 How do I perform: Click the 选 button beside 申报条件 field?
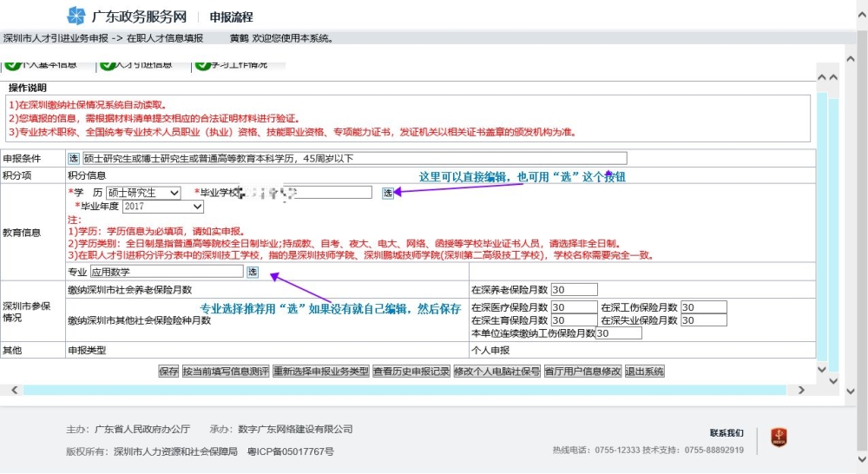point(74,158)
